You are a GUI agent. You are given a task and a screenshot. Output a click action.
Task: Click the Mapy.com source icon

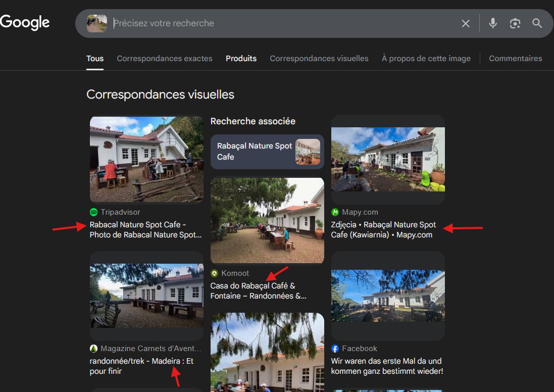(335, 212)
